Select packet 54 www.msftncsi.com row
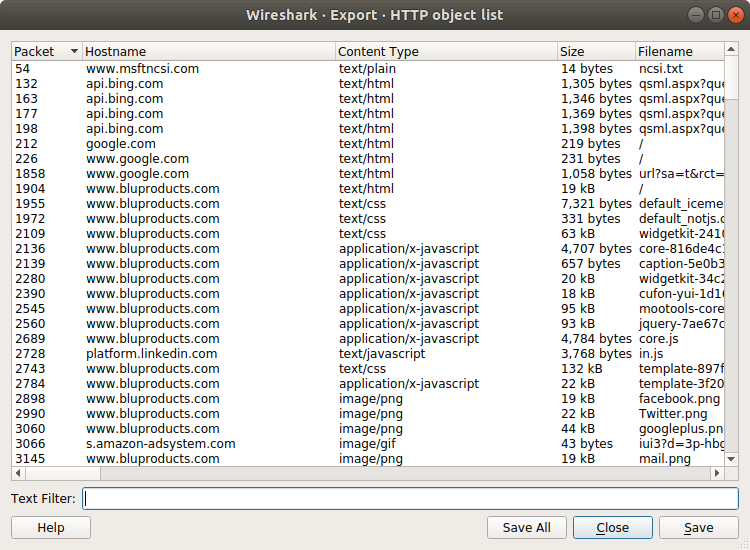 pos(200,69)
